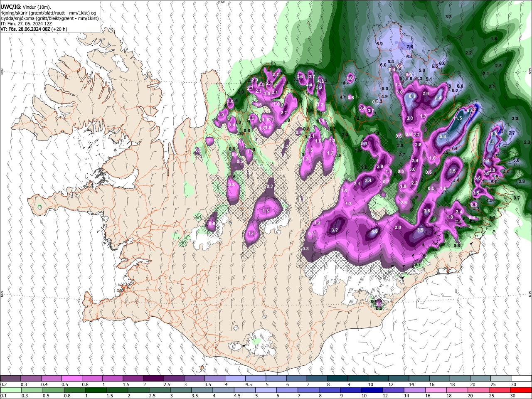Click the "0.1" label under the lower color bar

(x=4, y=396)
